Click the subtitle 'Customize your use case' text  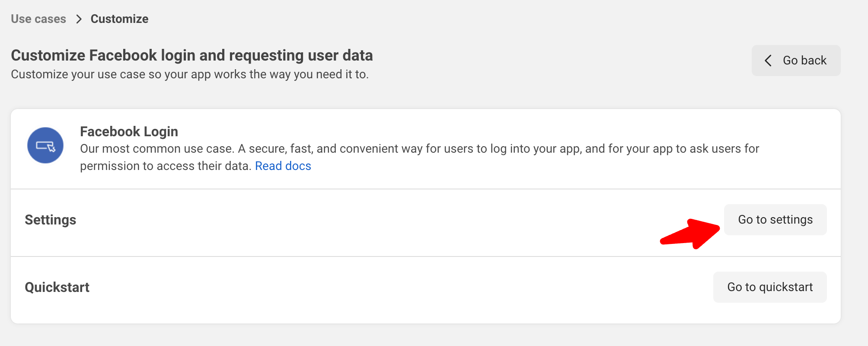click(189, 74)
